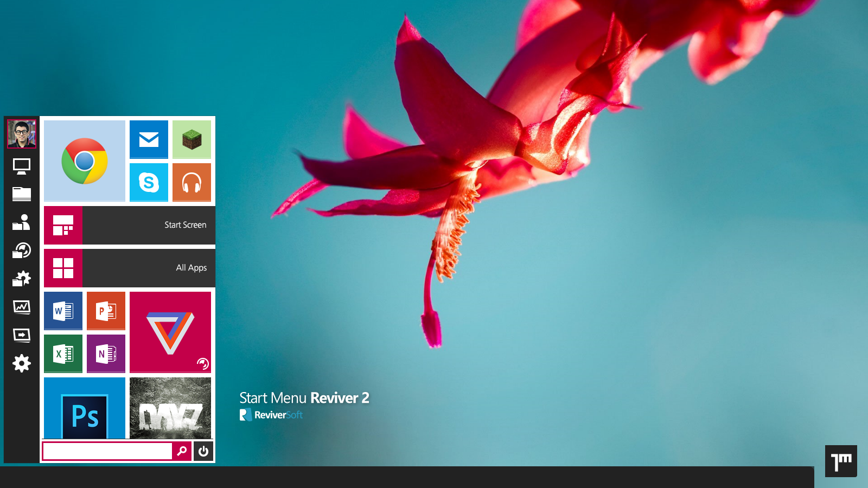Launch Excel tile
The height and width of the screenshot is (488, 868).
point(63,354)
